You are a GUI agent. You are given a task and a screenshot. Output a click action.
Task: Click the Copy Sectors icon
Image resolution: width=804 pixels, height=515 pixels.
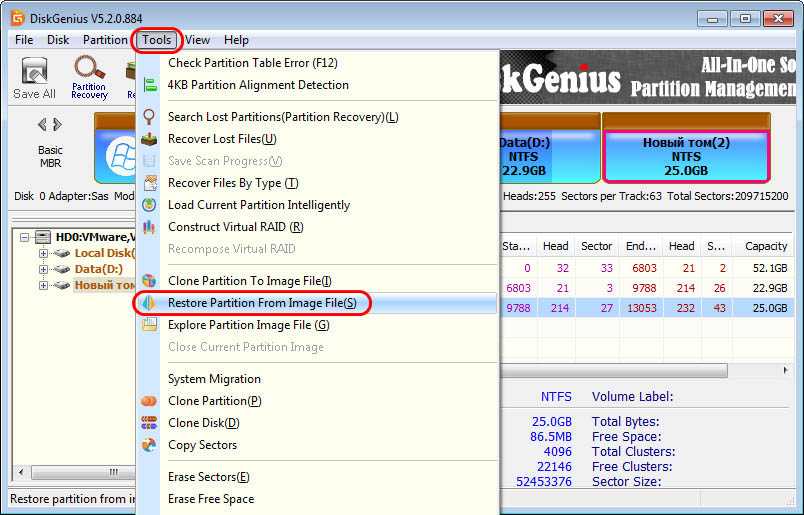point(150,445)
